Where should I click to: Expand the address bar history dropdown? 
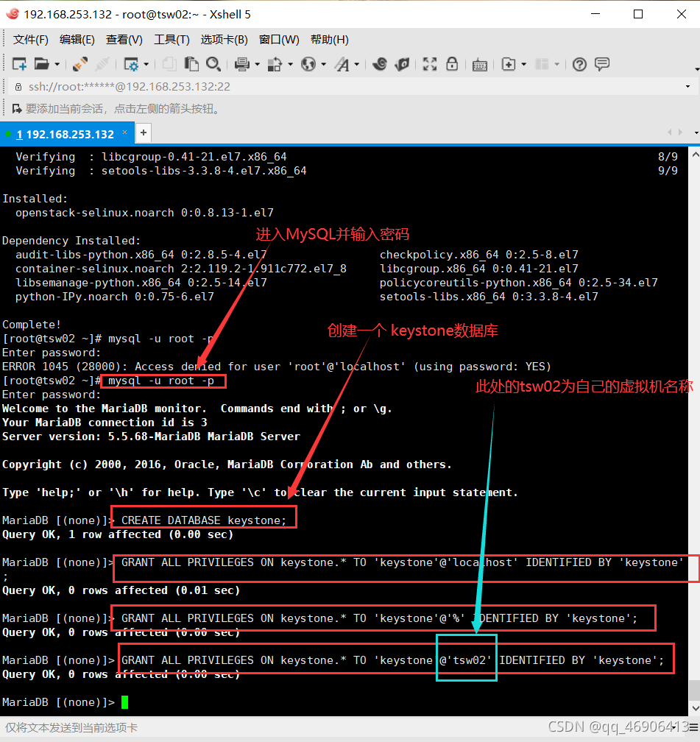tap(687, 87)
